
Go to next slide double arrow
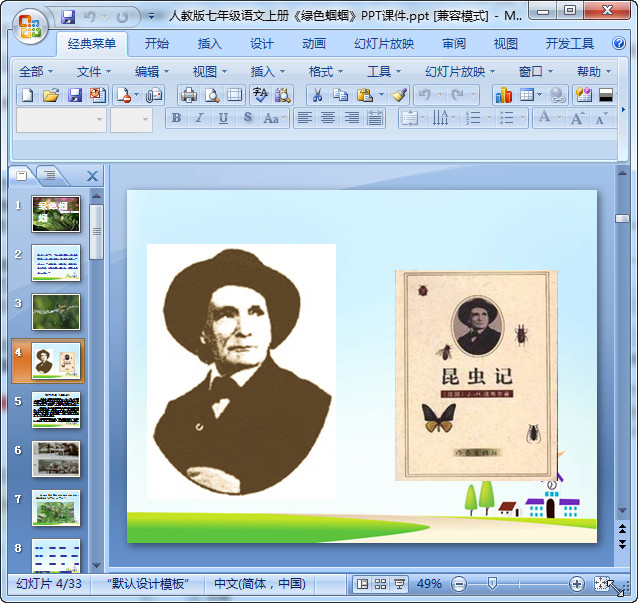[x=622, y=544]
